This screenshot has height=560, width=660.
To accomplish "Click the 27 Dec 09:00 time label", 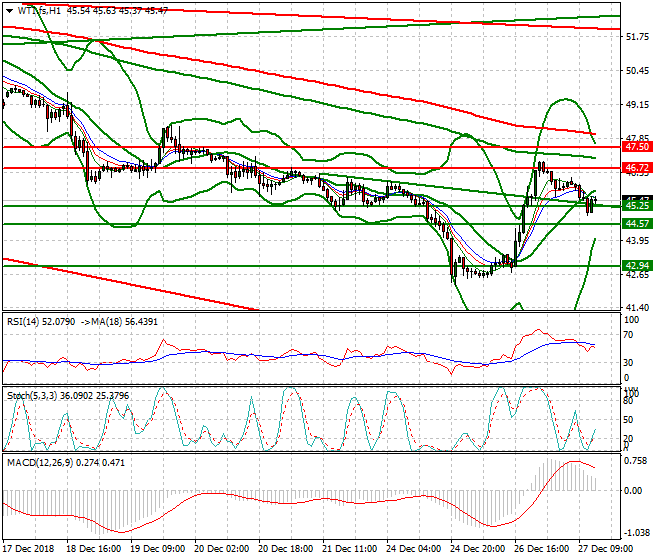I will [x=605, y=549].
